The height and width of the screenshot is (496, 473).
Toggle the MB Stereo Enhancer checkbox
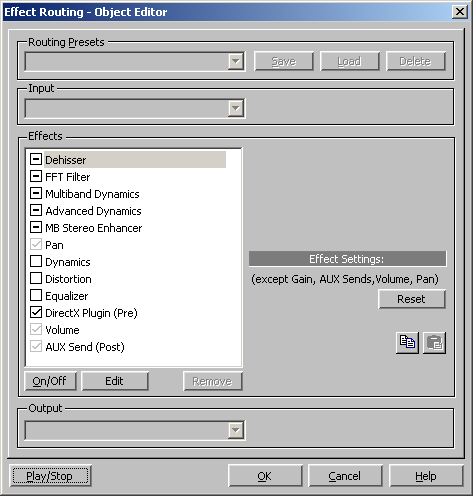(36, 227)
